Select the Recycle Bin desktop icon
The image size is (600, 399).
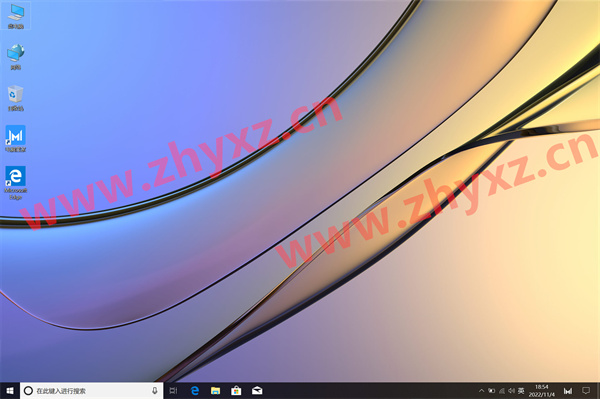[16, 98]
